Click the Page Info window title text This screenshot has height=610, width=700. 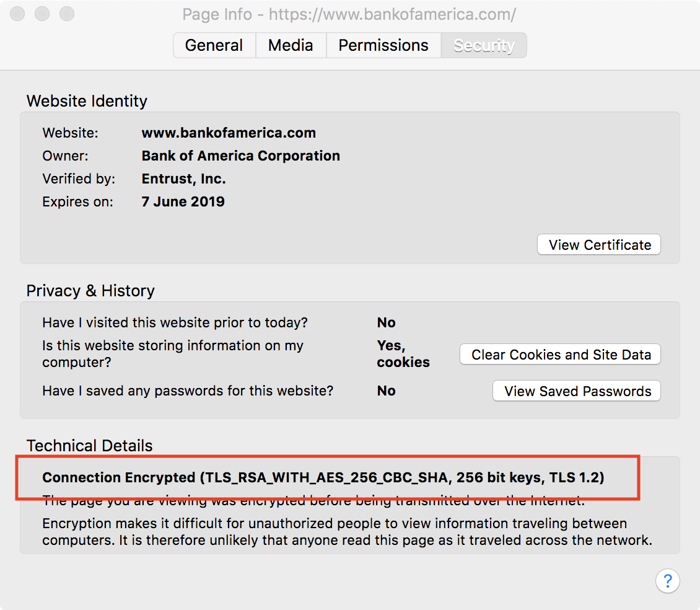tap(349, 14)
